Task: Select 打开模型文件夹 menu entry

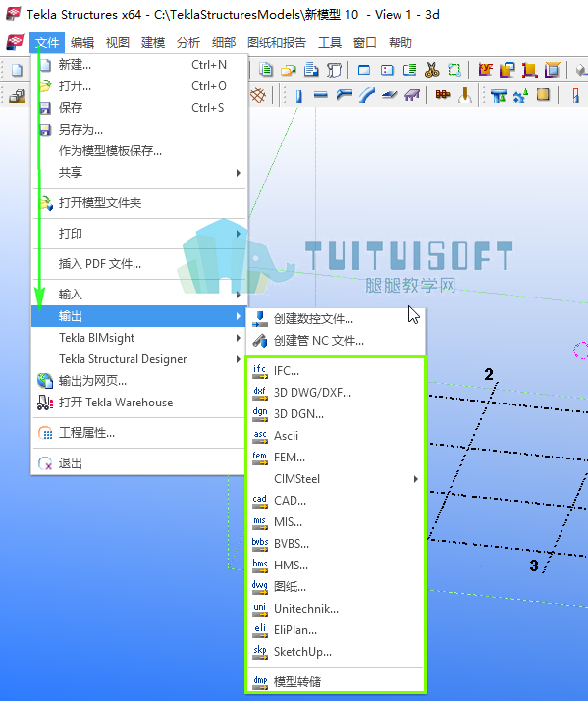Action: click(139, 203)
